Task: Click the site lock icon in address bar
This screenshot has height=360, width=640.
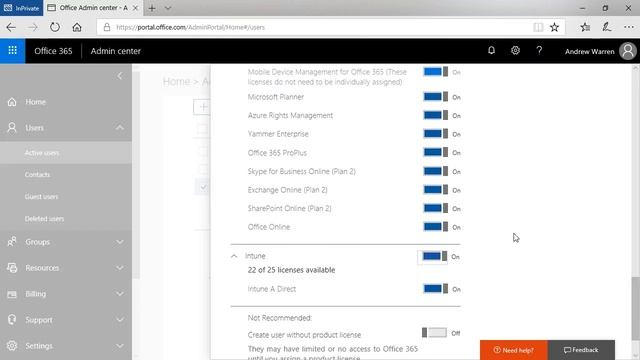Action: pyautogui.click(x=107, y=27)
